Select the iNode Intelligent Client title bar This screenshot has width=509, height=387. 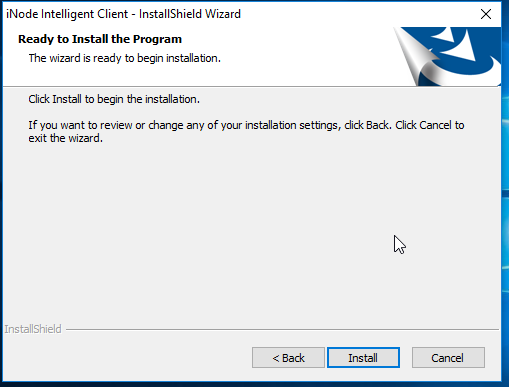point(233,14)
